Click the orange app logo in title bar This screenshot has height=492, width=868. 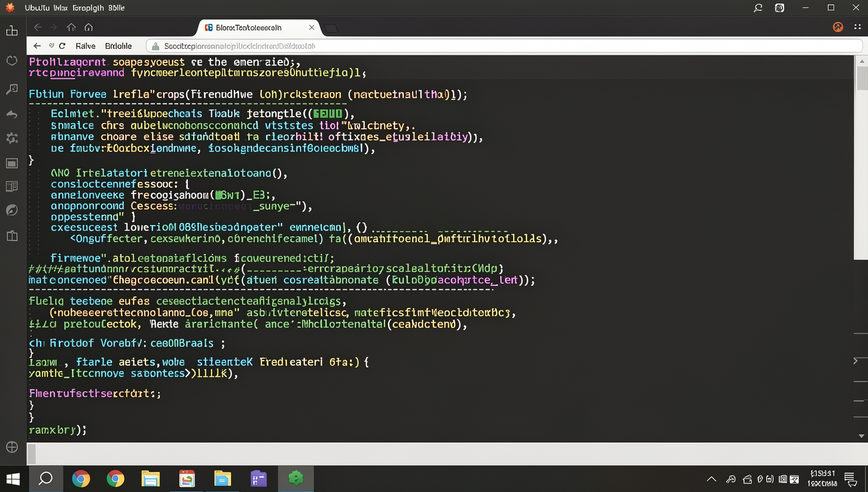click(10, 8)
